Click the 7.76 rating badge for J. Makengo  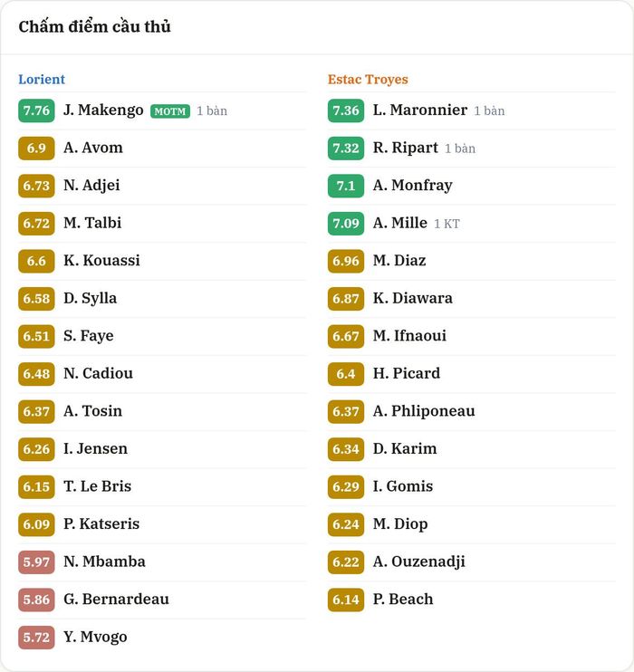coord(36,110)
